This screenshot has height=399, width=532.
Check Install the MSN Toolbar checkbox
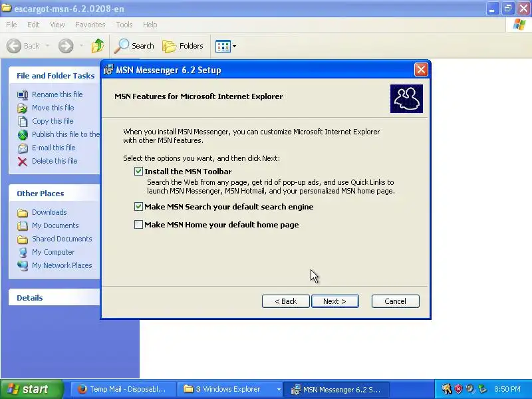tap(138, 172)
